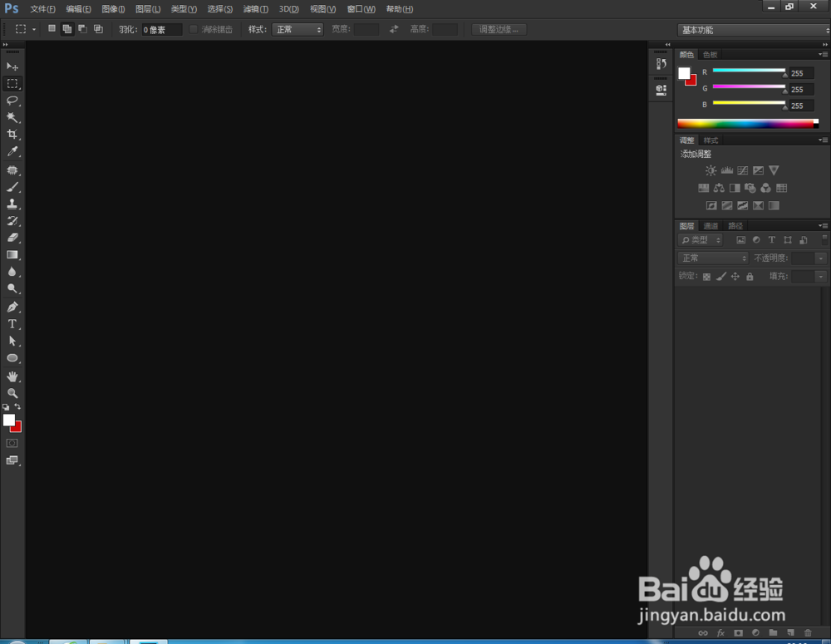Image resolution: width=831 pixels, height=644 pixels.
Task: Open the Adjustments panel flyout menu
Action: [823, 140]
